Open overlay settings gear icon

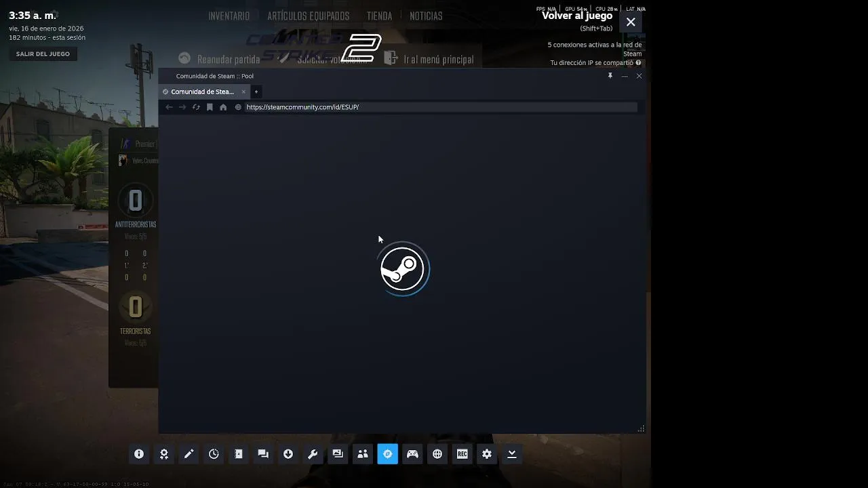coord(487,454)
